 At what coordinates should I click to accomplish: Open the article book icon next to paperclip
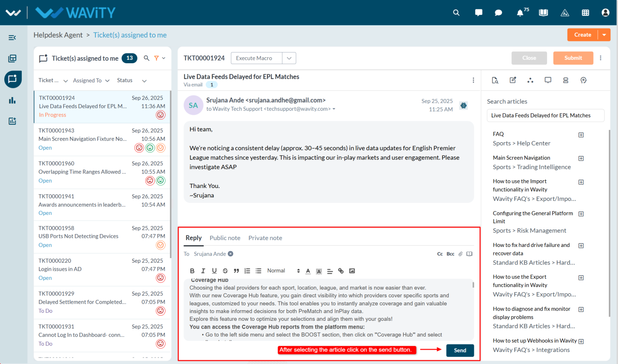(469, 254)
